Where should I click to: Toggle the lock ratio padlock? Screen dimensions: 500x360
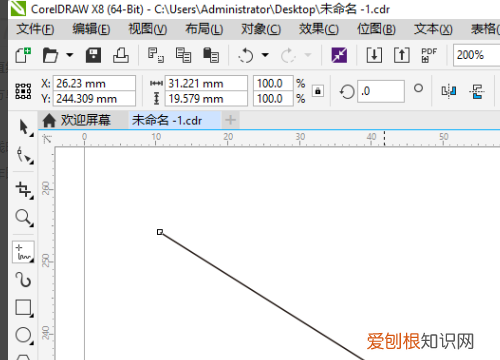click(318, 91)
